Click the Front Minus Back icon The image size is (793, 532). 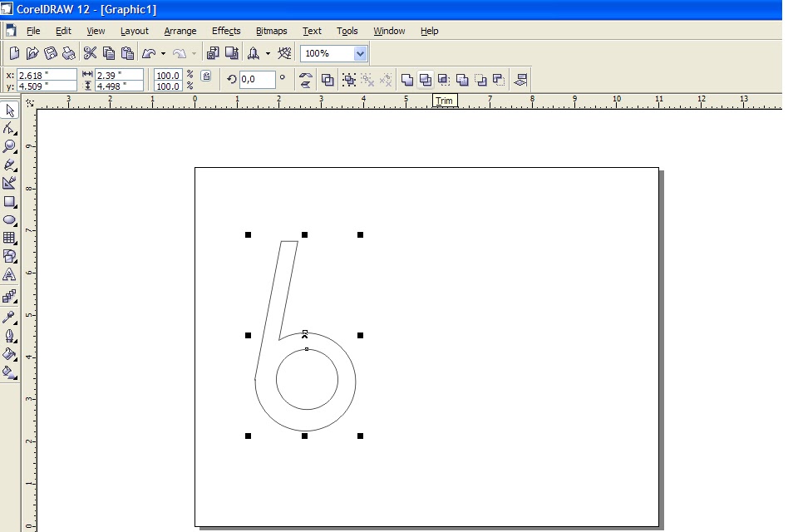pyautogui.click(x=480, y=80)
